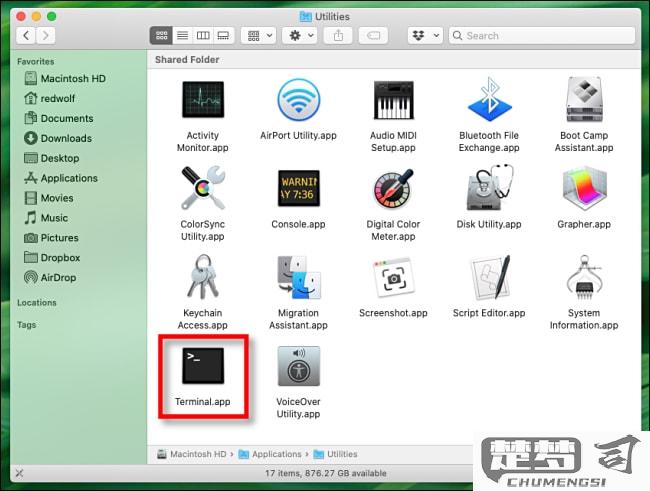
Task: Select Bluetooth File Exchange.app icon
Action: [x=489, y=100]
